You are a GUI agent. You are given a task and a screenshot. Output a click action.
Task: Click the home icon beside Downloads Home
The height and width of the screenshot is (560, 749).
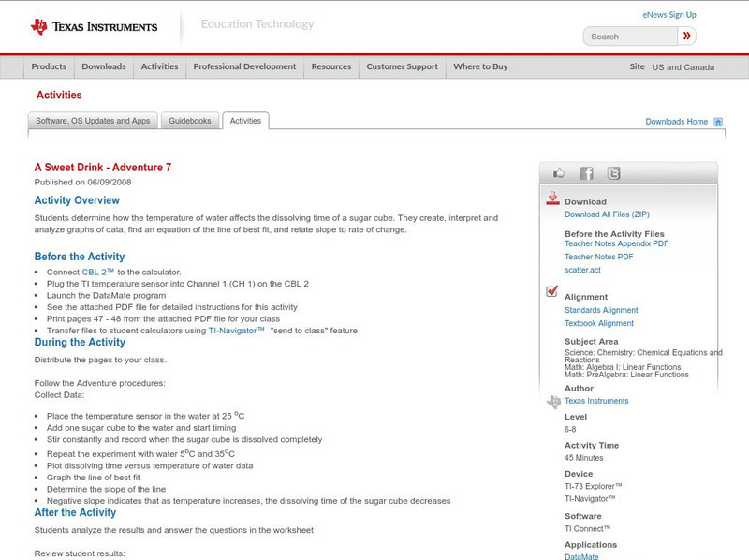pos(718,122)
